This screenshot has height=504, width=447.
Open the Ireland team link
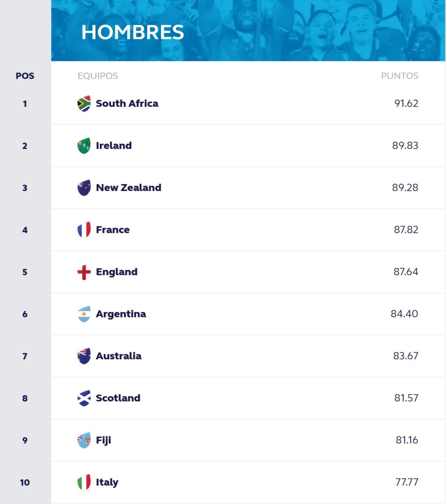(114, 146)
